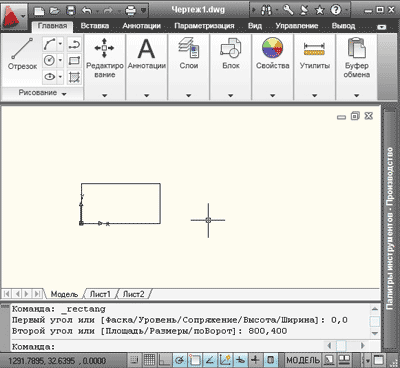Screen dimensions: 400x368
Task: Open a drawing file with folder icon
Action: pyautogui.click(x=55, y=11)
